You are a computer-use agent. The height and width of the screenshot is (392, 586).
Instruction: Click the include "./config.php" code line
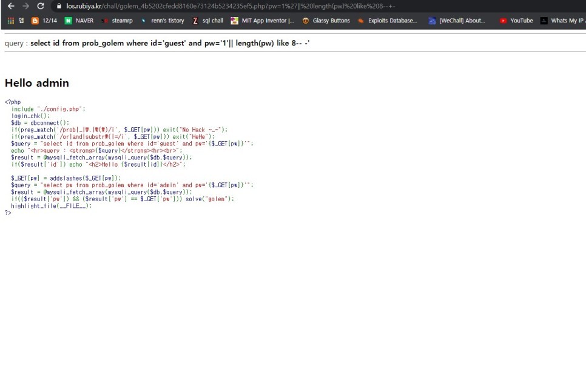pos(48,109)
